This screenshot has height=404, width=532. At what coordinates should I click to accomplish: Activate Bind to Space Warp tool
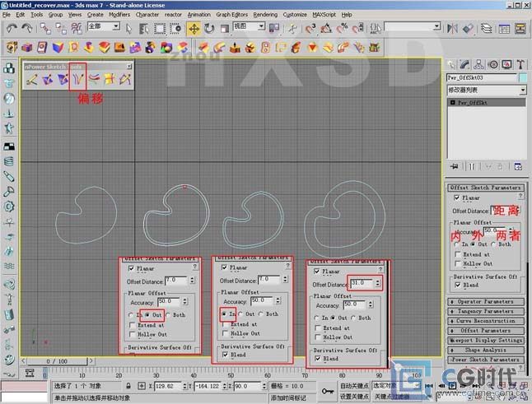click(77, 29)
